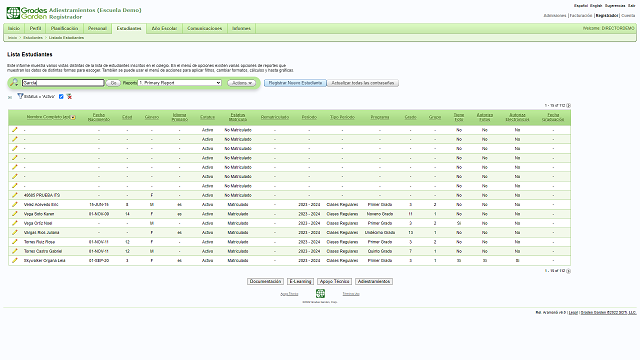Open the Reports dropdown list
Image resolution: width=640 pixels, height=360 pixels.
[x=180, y=83]
